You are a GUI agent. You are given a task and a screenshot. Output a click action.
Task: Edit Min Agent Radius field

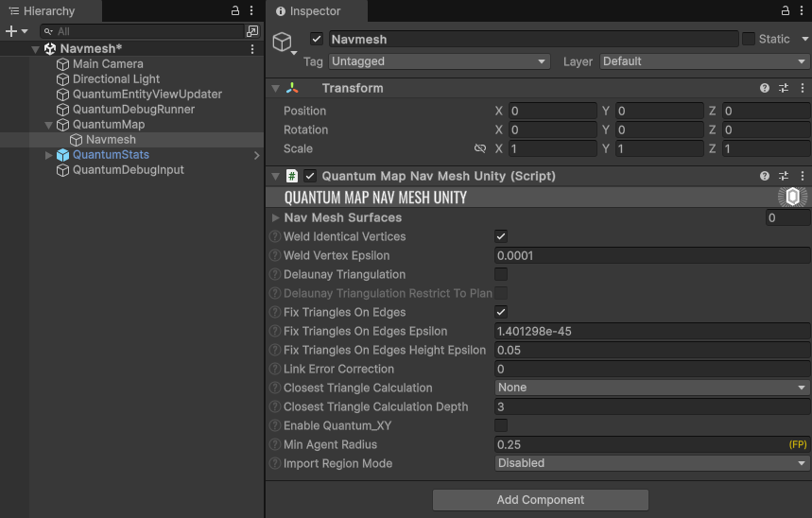coord(652,444)
